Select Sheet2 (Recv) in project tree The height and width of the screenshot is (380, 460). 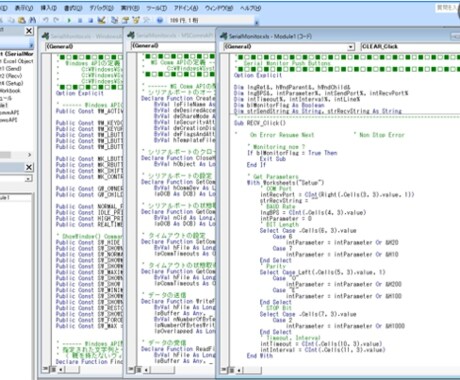pyautogui.click(x=11, y=76)
